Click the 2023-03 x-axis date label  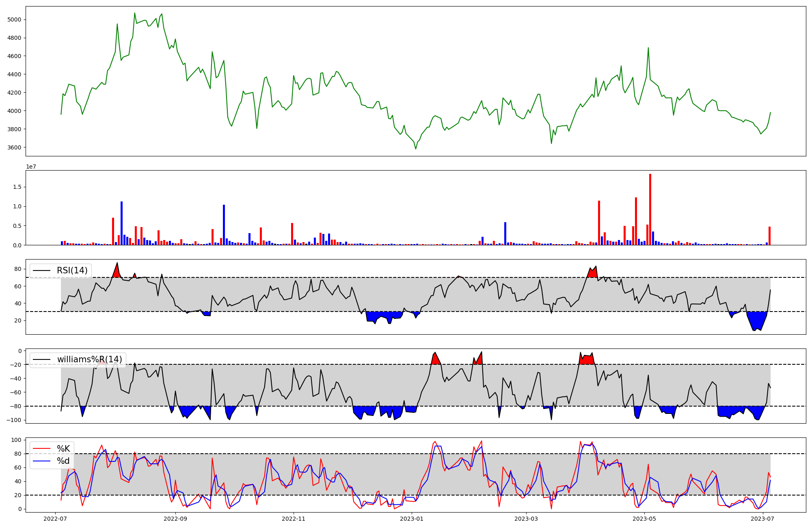[x=526, y=519]
